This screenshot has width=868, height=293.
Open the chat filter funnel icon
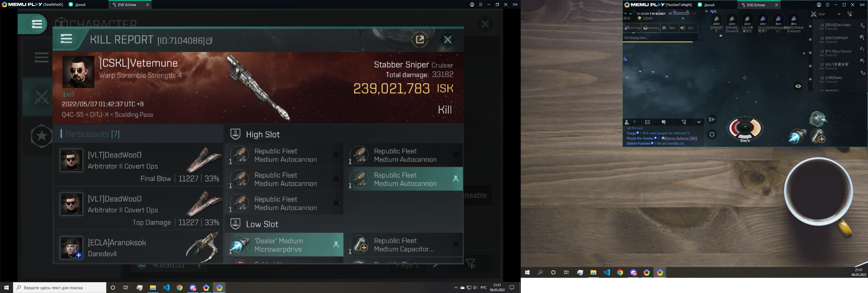(684, 122)
